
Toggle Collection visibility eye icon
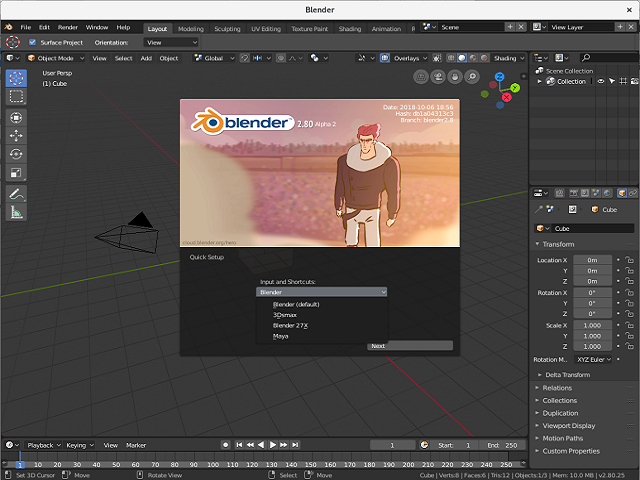point(598,82)
